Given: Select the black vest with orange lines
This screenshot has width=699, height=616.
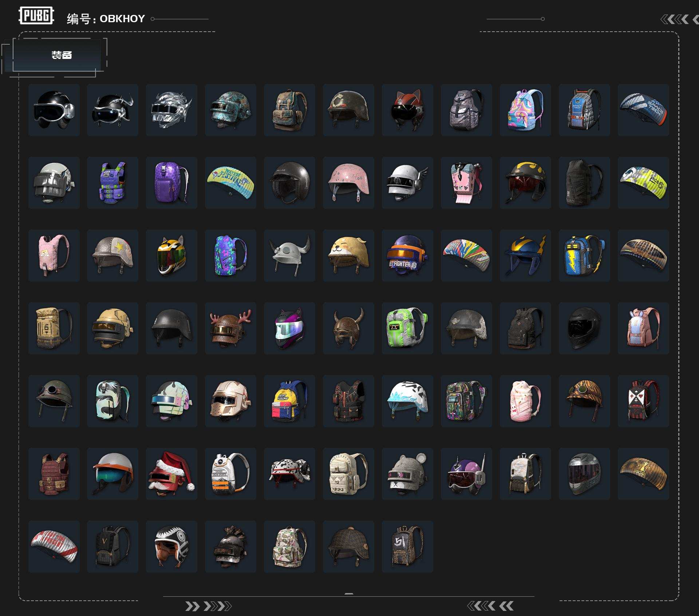Looking at the screenshot, I should coord(348,401).
